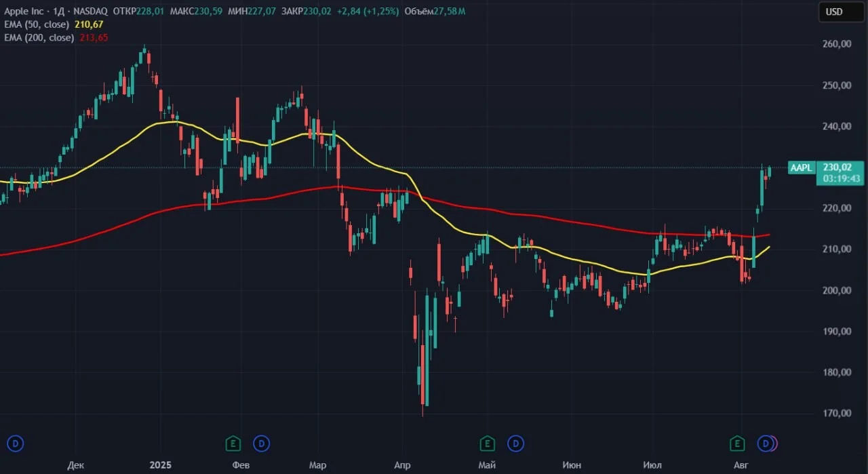Viewport: 868px width, 474px height.
Task: Click the Дек label on time axis
Action: pyautogui.click(x=76, y=465)
